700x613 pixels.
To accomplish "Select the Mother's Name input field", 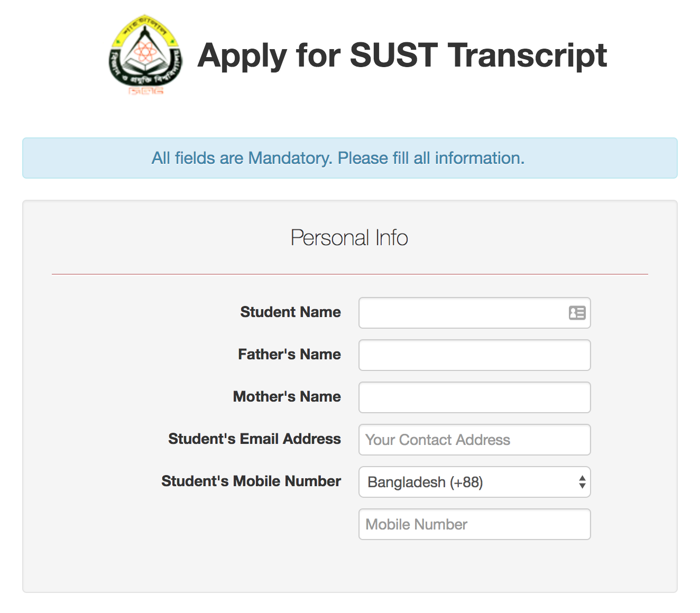I will (474, 397).
